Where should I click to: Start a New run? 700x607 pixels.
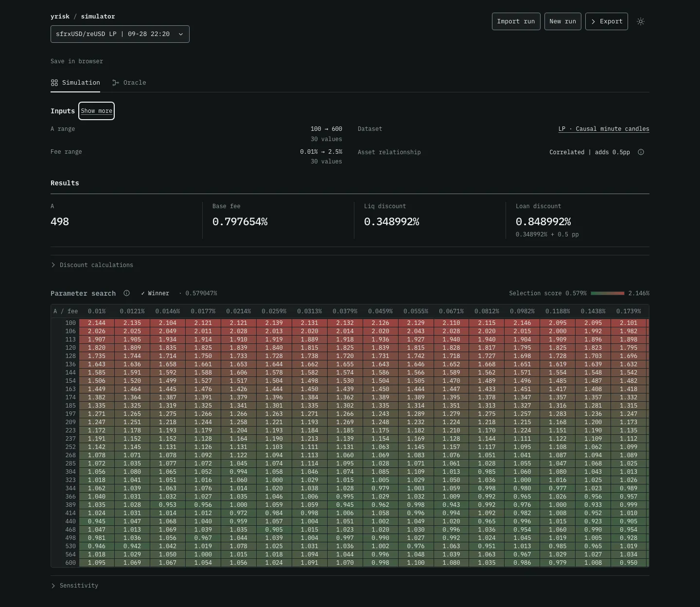click(562, 21)
